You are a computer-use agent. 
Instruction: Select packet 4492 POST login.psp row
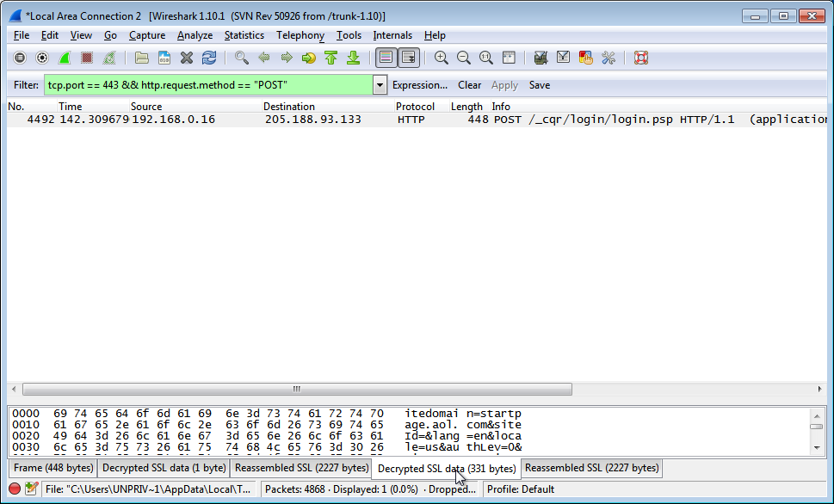[417, 120]
